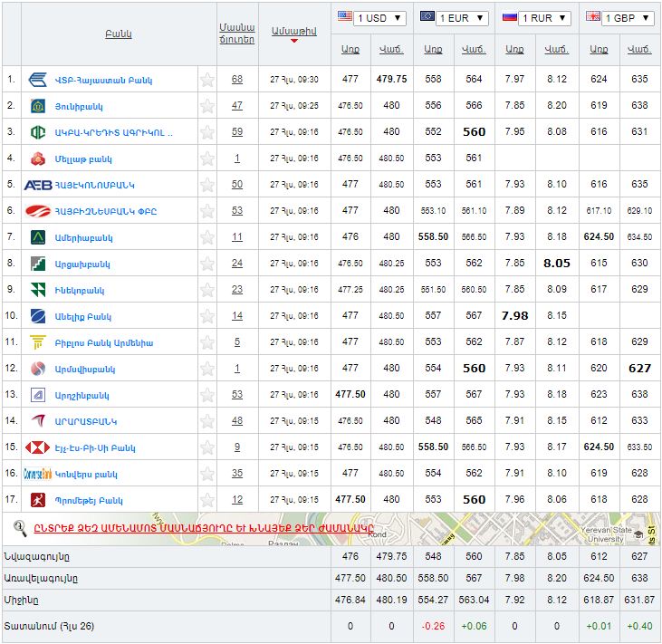The image size is (662, 644).
Task: Open branch count link 68 for VTB
Action: tap(237, 80)
